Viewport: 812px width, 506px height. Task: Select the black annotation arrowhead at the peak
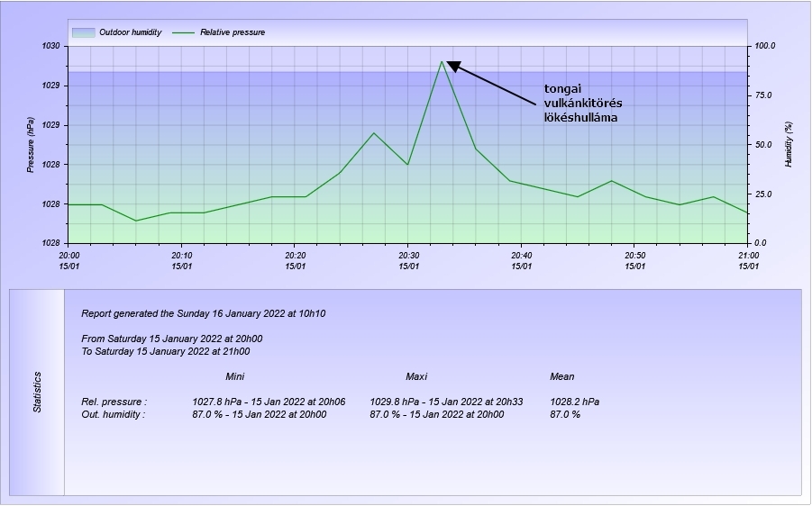453,66
